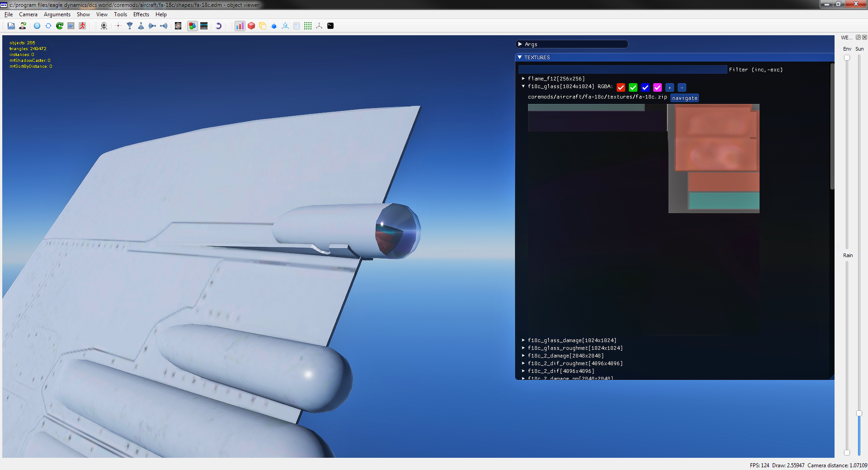
Task: Click the small blue cube icon
Action: pos(274,26)
